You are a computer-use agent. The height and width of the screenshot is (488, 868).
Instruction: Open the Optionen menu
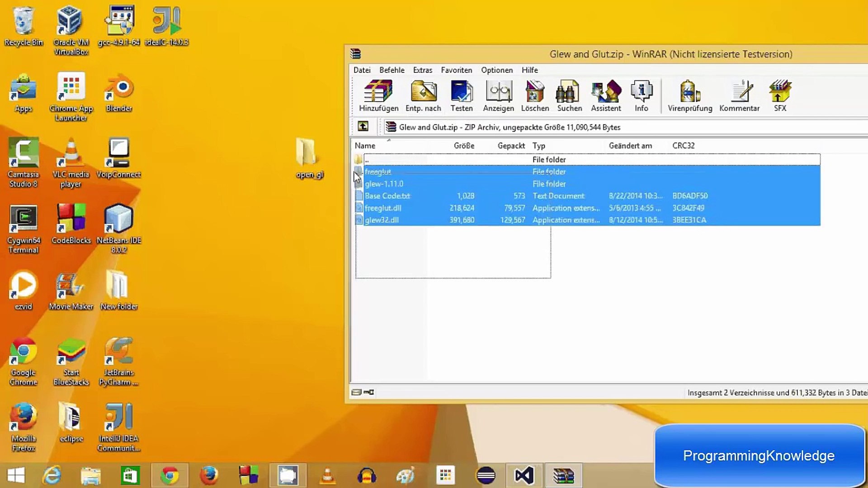pos(496,70)
